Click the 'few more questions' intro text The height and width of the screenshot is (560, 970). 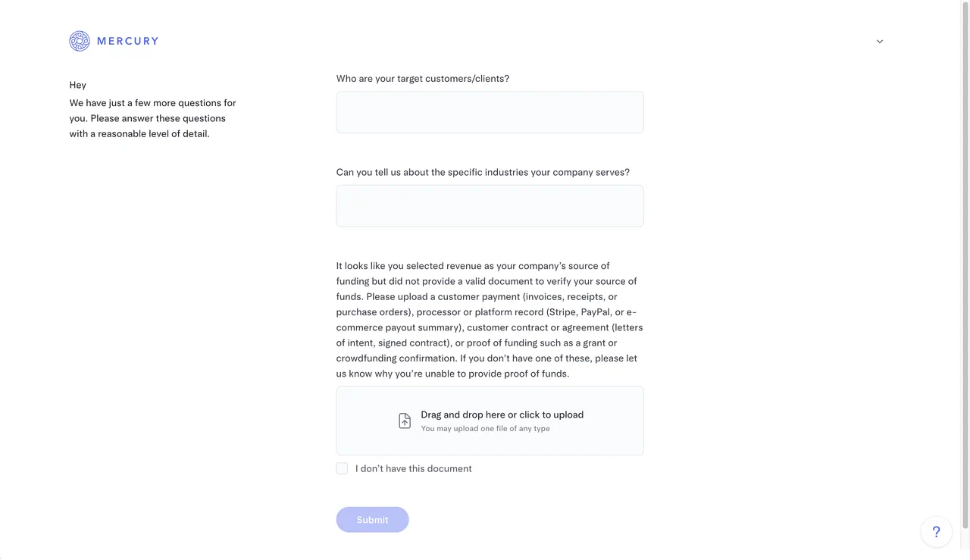[x=152, y=118]
